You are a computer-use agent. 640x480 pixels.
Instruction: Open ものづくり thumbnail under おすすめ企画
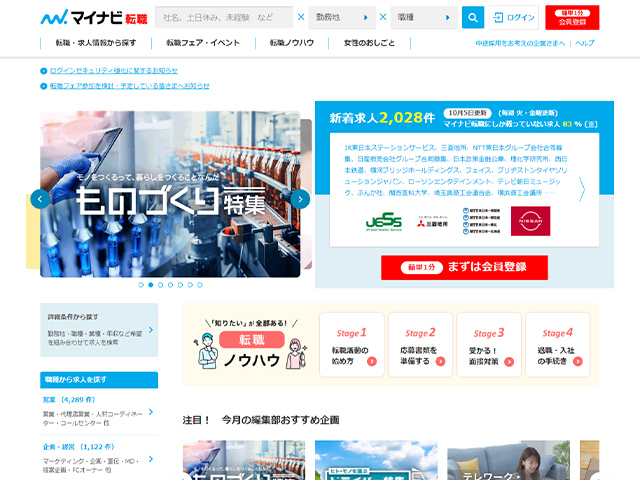[x=244, y=460]
